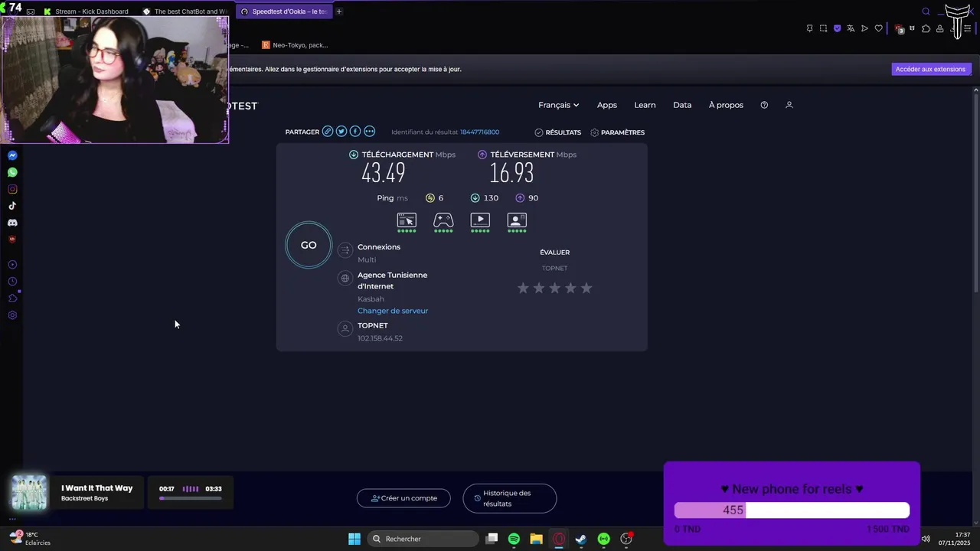980x551 pixels.
Task: Open a new browser tab
Action: [x=339, y=11]
